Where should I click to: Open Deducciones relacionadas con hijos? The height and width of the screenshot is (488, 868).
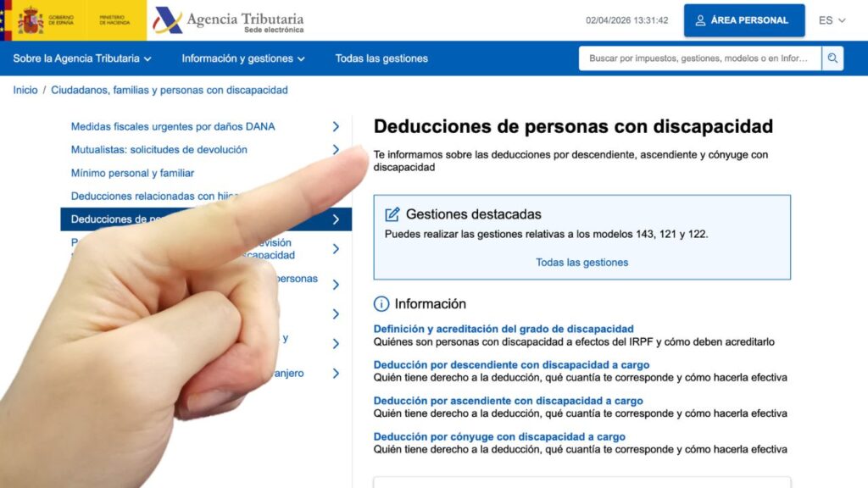coord(155,197)
